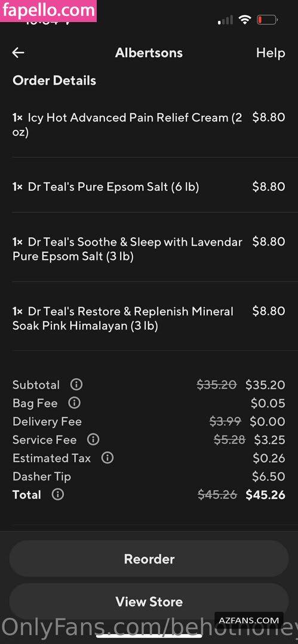Open the Soothe & Sleep Lavendar Epsom Salt item
Screen dimensions: 298x644
[x=149, y=249]
